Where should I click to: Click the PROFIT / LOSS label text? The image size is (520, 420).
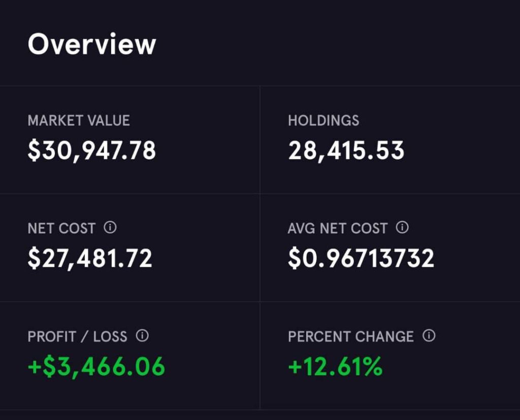(78, 336)
